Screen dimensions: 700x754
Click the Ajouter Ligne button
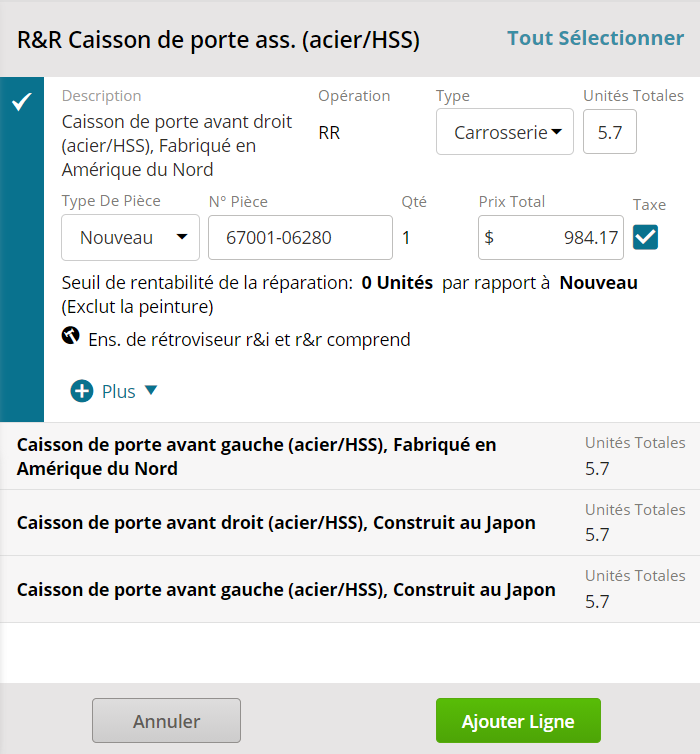[518, 720]
